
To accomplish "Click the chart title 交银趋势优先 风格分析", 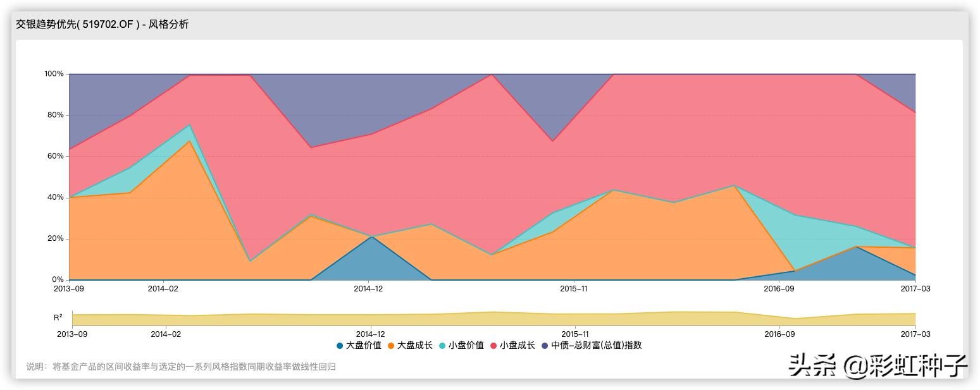I will pyautogui.click(x=102, y=25).
